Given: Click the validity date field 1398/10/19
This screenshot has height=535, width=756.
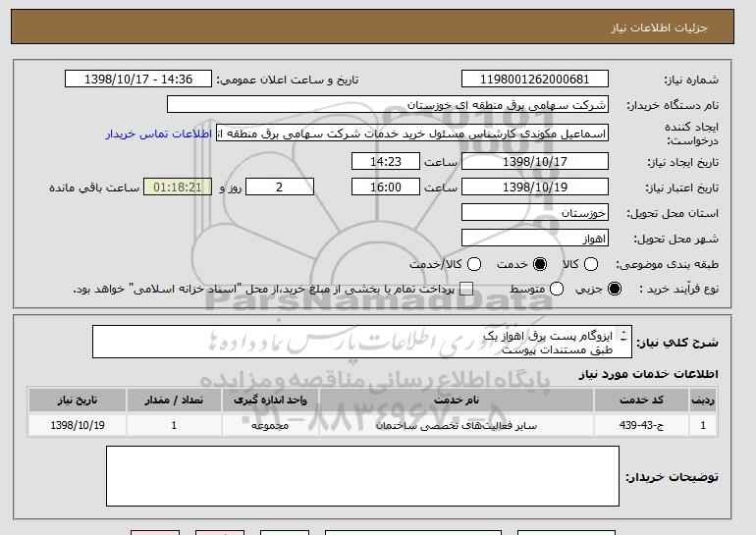Looking at the screenshot, I should (x=535, y=187).
